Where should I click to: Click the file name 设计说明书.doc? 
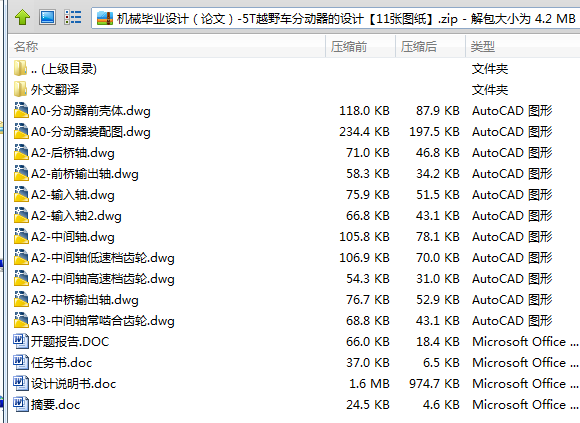tap(74, 384)
